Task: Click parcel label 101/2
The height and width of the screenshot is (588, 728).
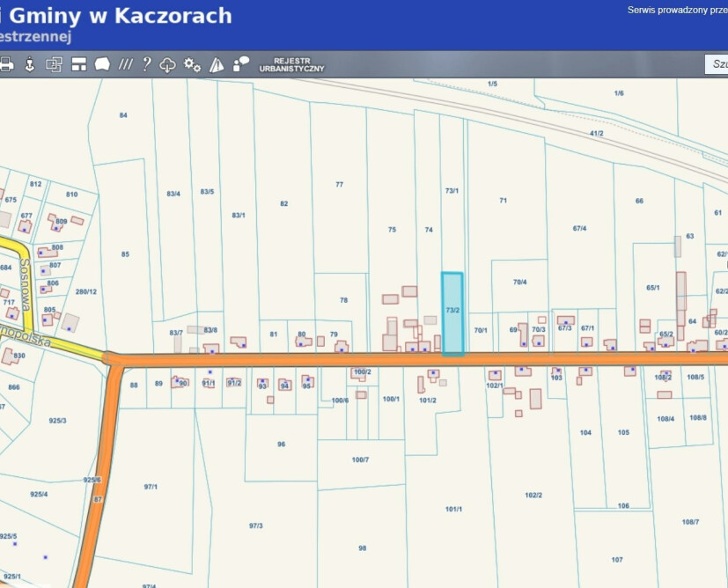Action: 428,400
